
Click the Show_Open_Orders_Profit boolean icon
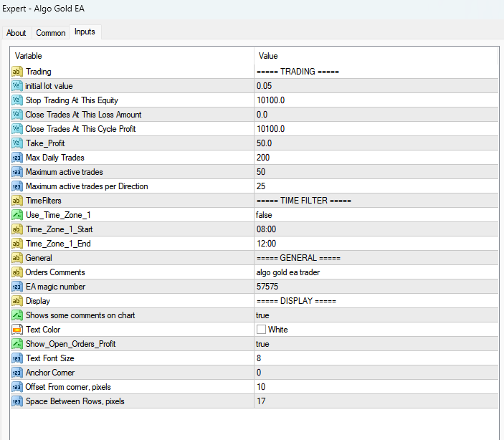click(x=17, y=344)
